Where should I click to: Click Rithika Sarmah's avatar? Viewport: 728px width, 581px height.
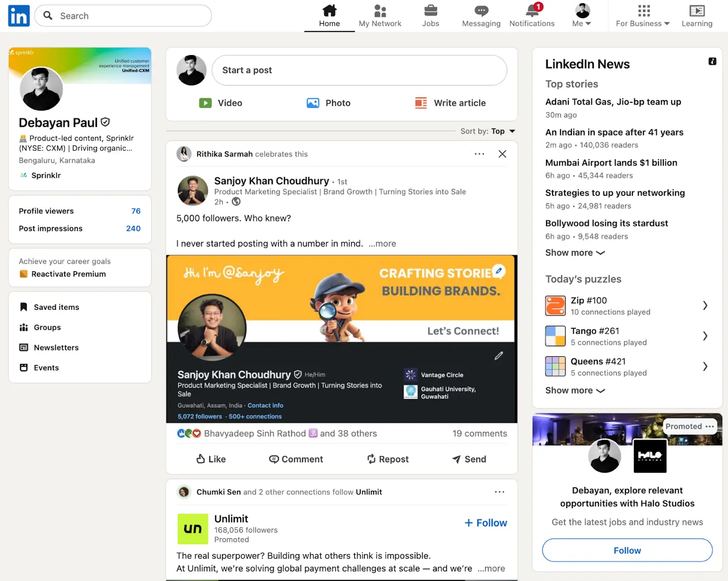click(x=184, y=154)
